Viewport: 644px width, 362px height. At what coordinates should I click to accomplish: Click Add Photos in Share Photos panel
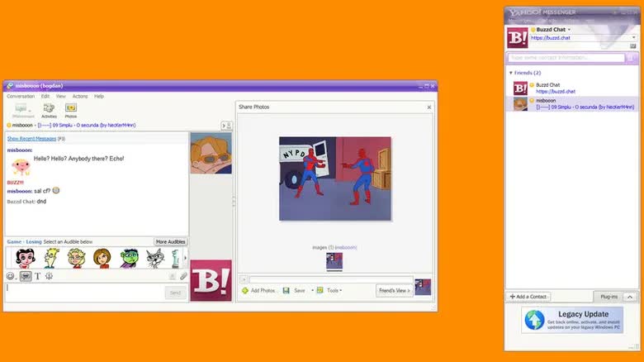258,290
